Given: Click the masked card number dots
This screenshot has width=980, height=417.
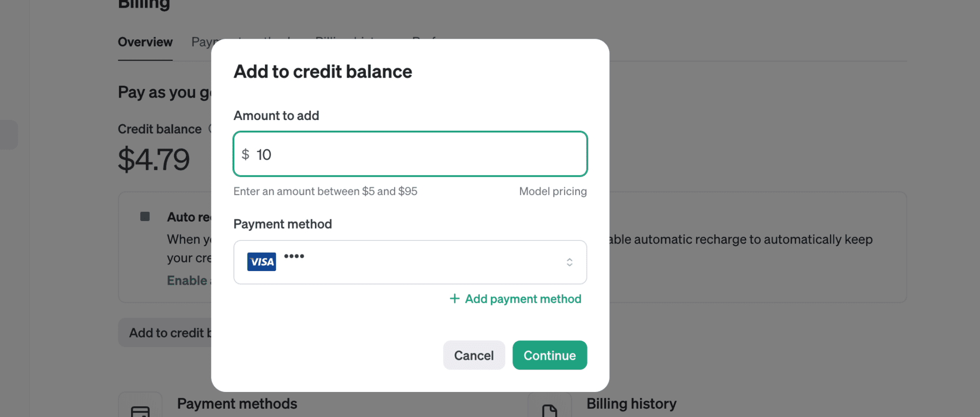Looking at the screenshot, I should click(294, 256).
